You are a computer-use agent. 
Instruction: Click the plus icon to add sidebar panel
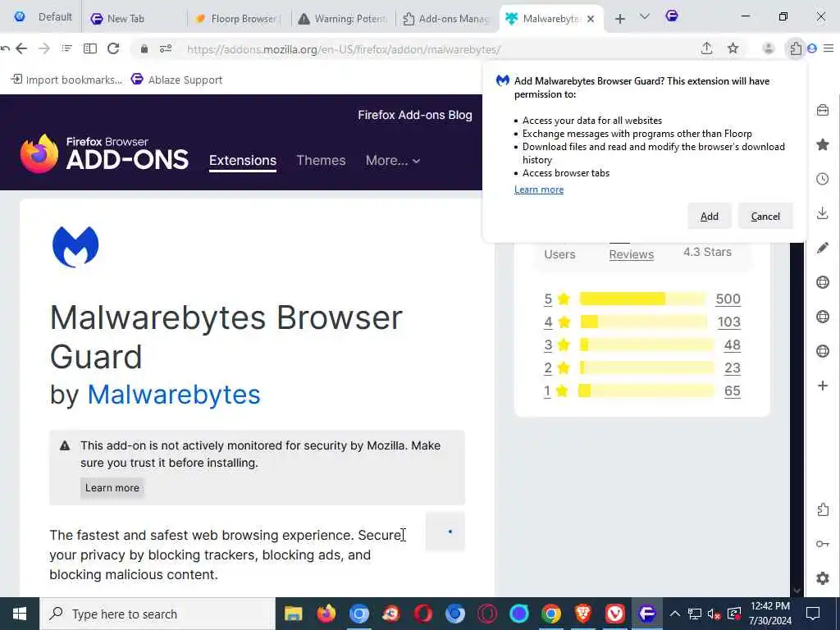pos(823,386)
